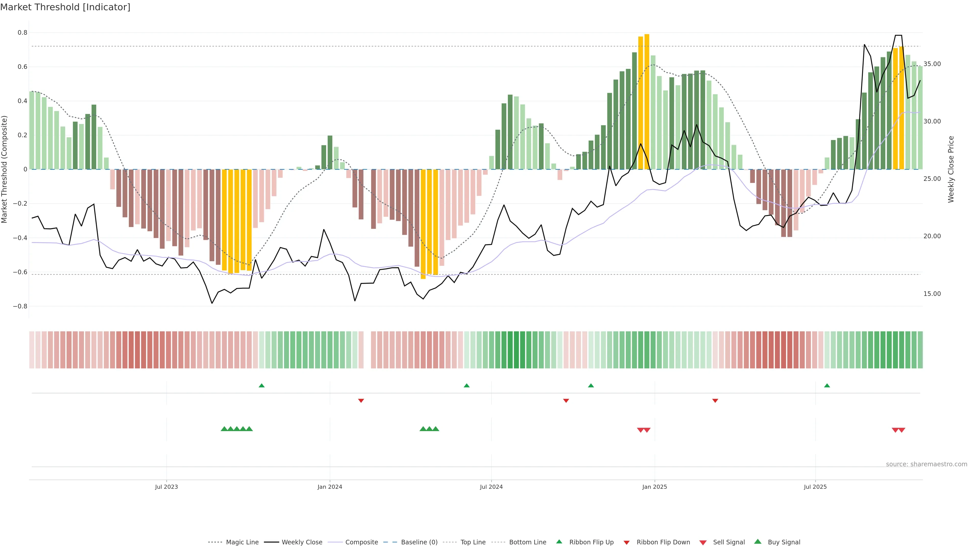Click the Sell Signal legend marker icon
980x551 pixels.
[703, 543]
